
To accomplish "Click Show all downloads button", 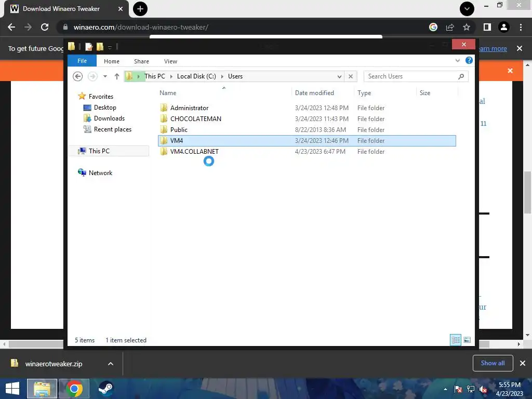I will (493, 363).
